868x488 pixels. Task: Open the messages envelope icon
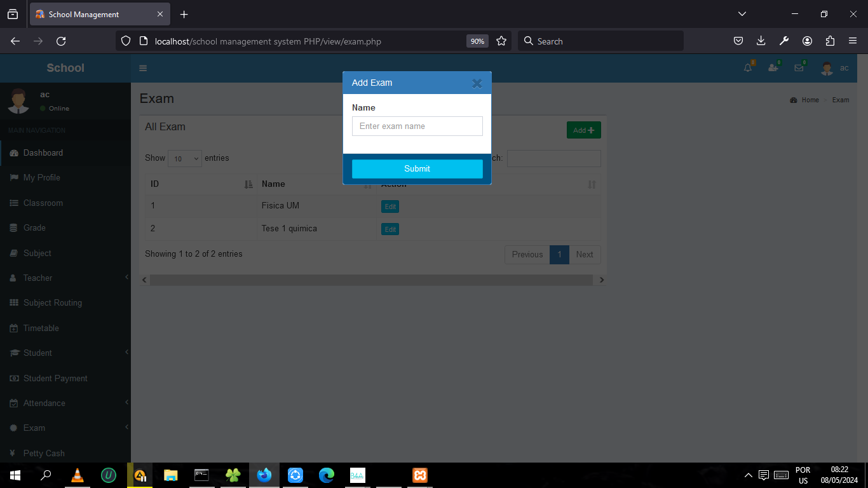point(799,68)
